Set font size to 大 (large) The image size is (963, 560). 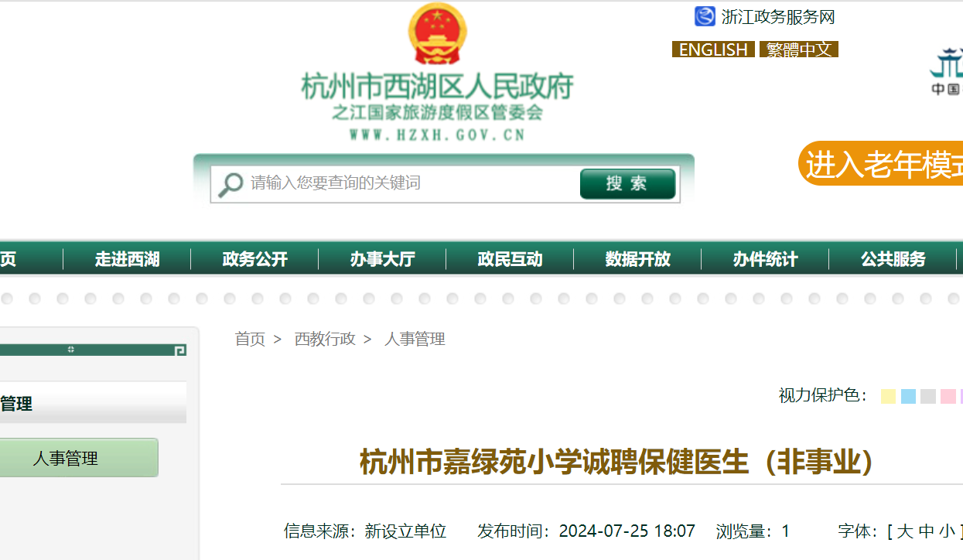[904, 531]
